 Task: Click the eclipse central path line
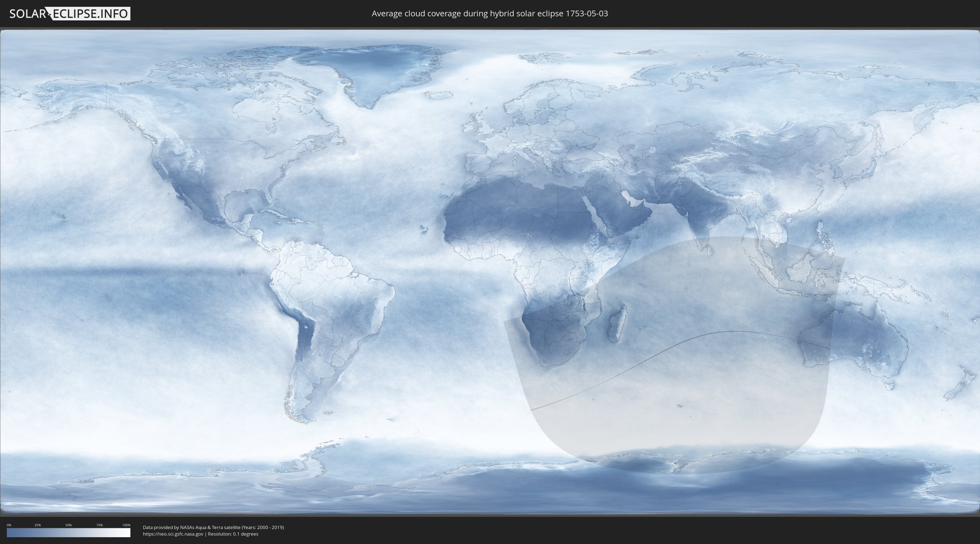point(680,344)
